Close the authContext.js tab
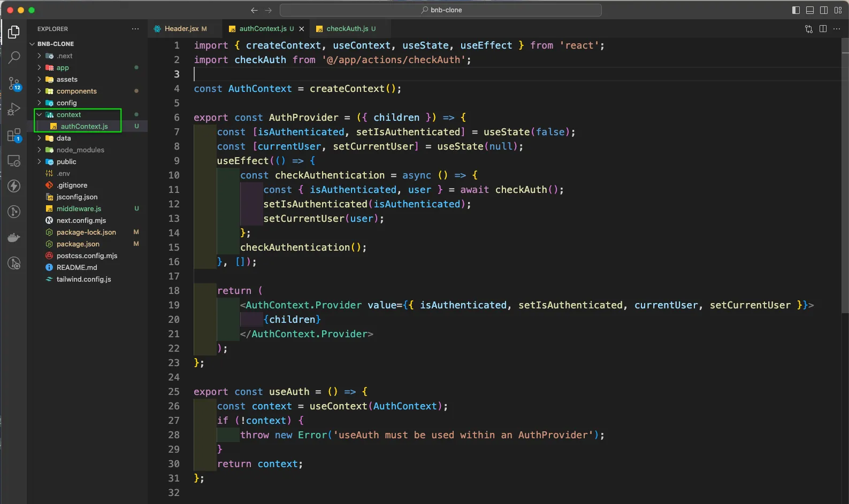 [x=302, y=29]
